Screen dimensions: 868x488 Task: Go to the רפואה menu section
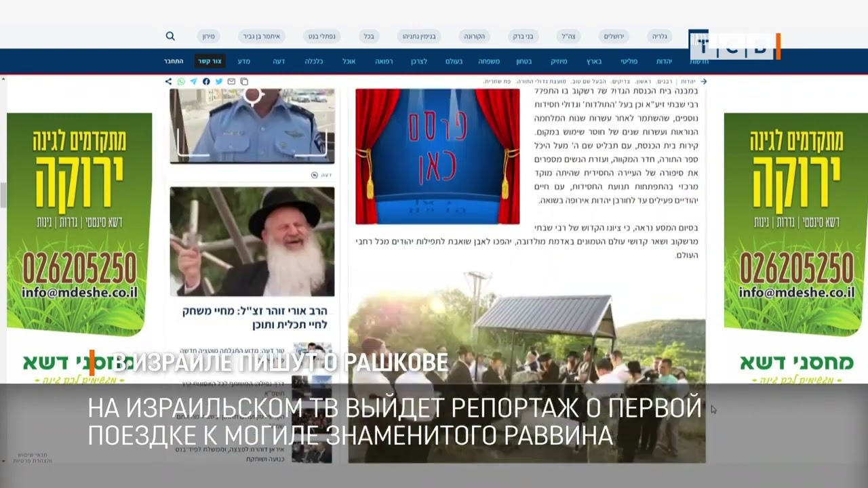pos(384,61)
